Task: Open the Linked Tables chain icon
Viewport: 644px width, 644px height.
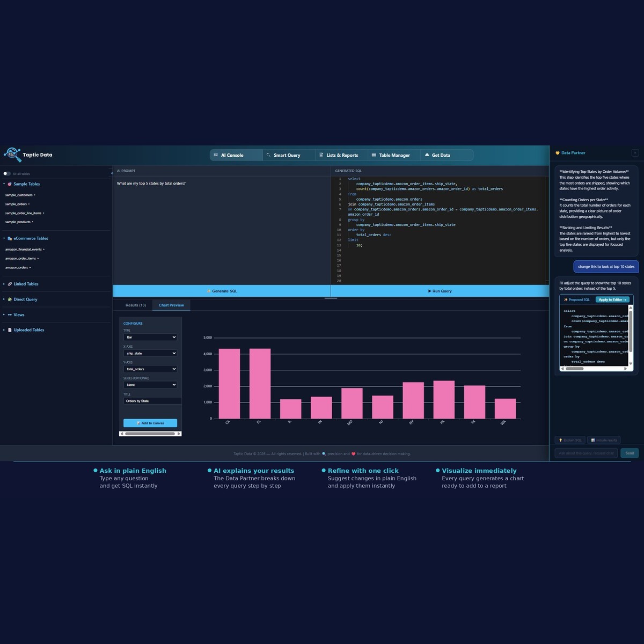Action: tap(10, 284)
